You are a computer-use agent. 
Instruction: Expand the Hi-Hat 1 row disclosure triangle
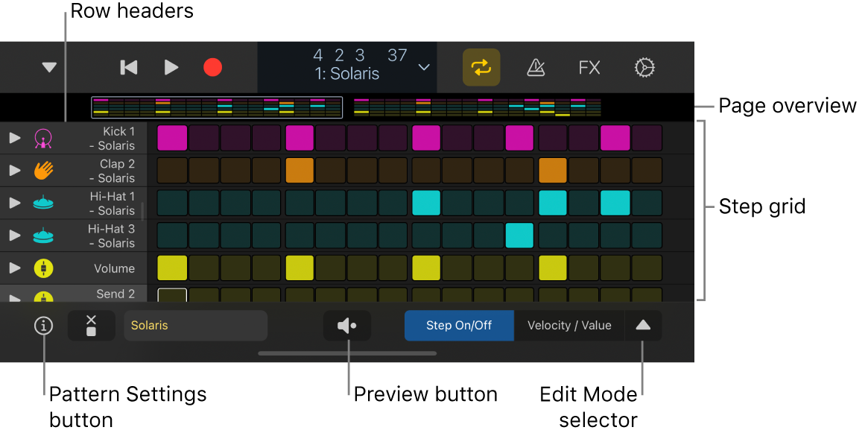[x=15, y=203]
